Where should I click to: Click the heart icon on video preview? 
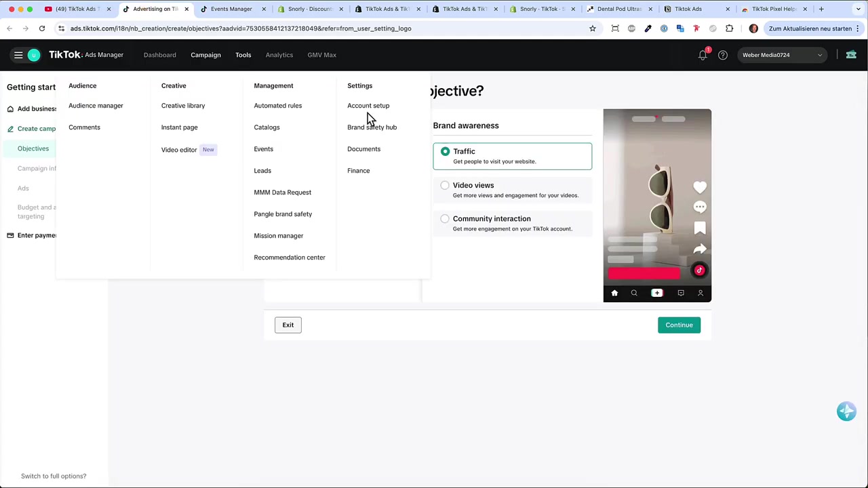pyautogui.click(x=700, y=186)
